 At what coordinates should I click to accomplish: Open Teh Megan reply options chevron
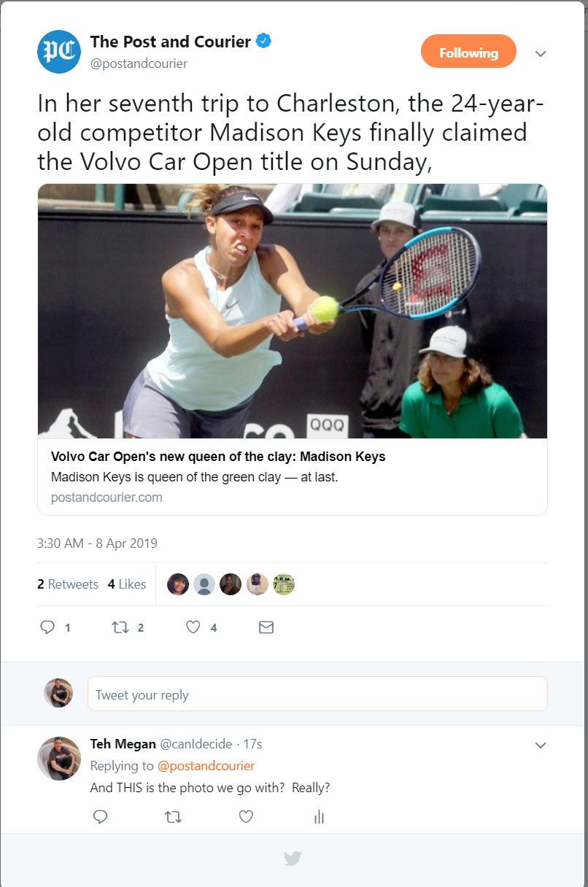coord(541,745)
